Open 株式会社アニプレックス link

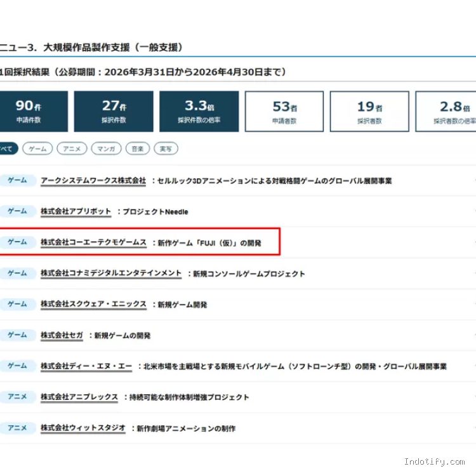79,397
